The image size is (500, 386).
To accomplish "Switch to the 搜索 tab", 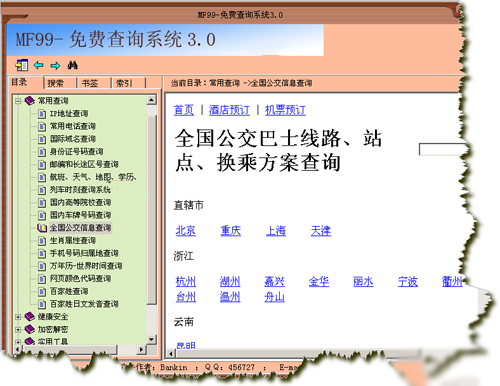I will [x=60, y=83].
